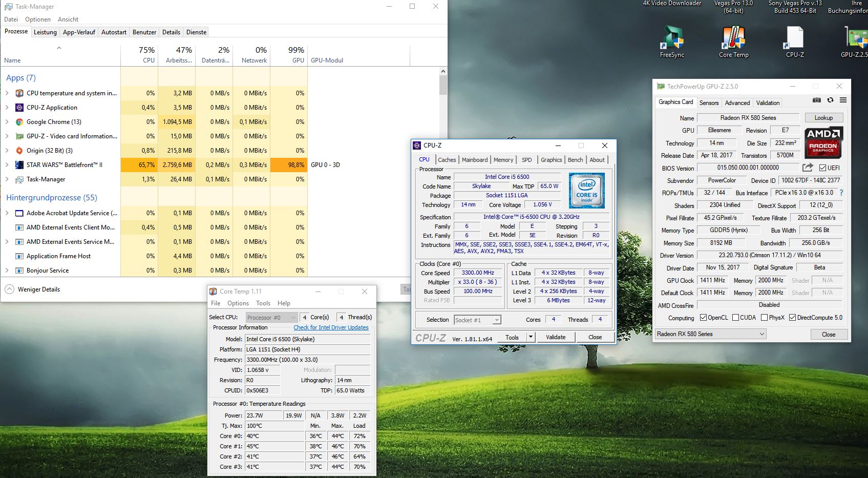Expand the Task-Manager process row

coord(7,179)
